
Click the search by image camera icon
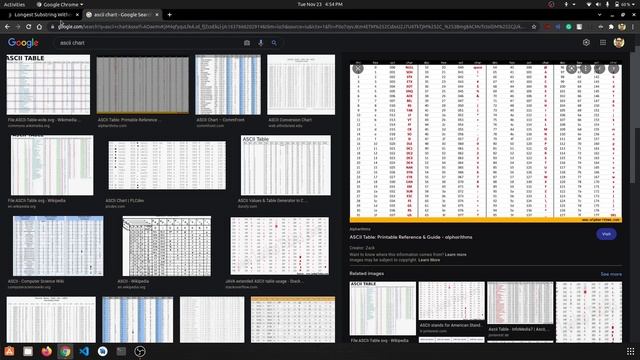click(x=247, y=43)
